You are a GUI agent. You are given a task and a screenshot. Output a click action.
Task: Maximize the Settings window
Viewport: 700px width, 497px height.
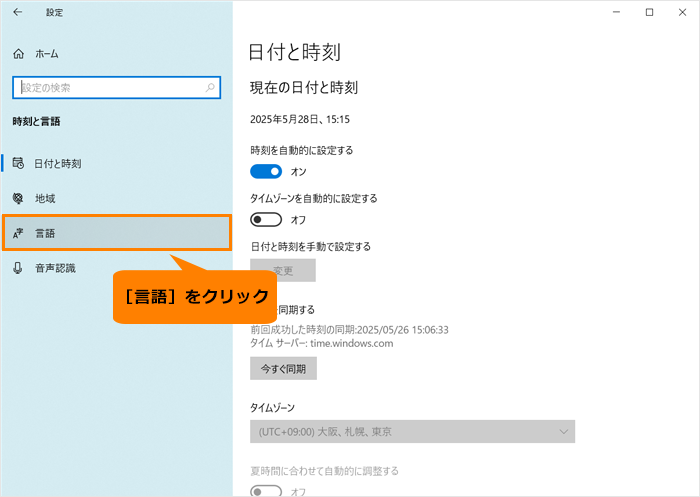coord(650,12)
